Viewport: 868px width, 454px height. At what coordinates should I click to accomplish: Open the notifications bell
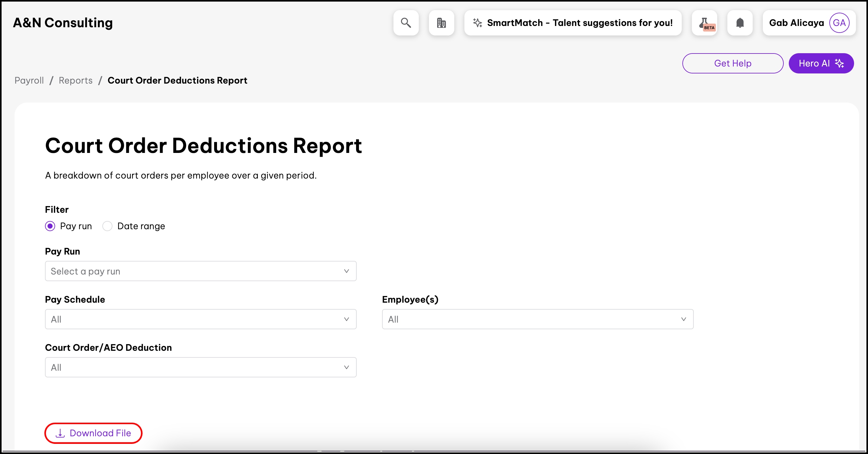[x=740, y=23]
